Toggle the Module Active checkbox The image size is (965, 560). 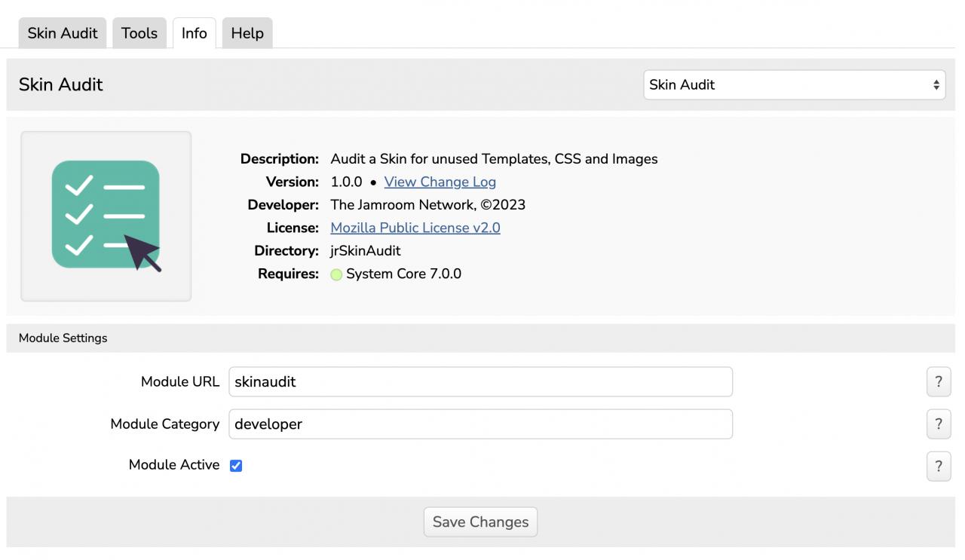236,466
